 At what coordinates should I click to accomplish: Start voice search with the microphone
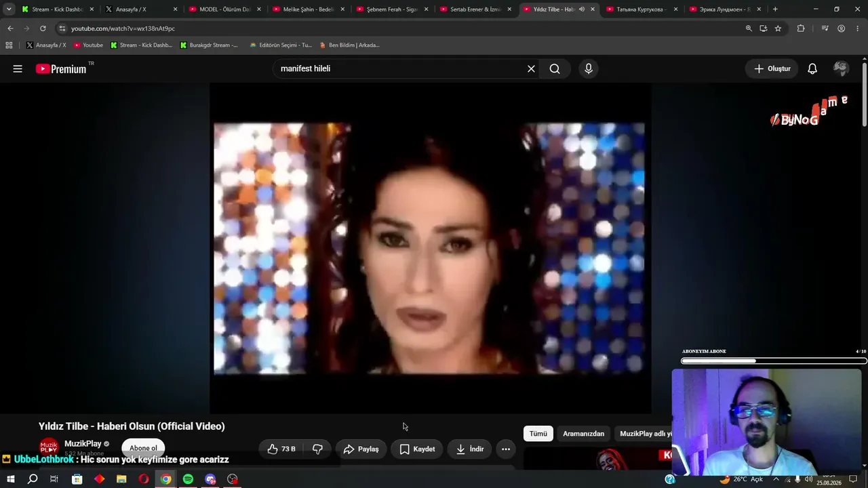(x=589, y=68)
